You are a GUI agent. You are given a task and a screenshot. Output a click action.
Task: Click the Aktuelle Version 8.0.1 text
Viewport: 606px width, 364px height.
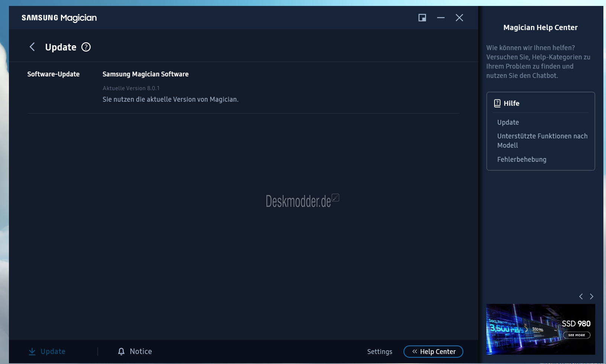pos(131,88)
